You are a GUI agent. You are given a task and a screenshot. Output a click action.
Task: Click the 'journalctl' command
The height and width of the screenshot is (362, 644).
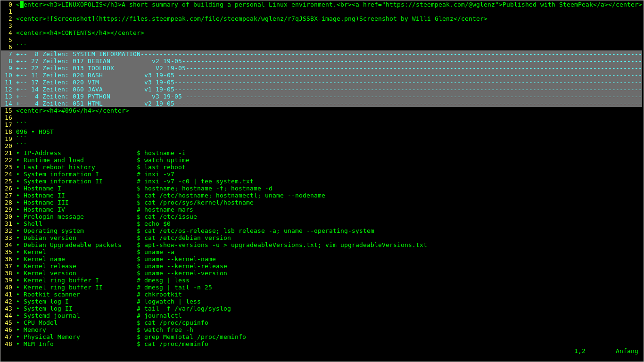(x=163, y=316)
